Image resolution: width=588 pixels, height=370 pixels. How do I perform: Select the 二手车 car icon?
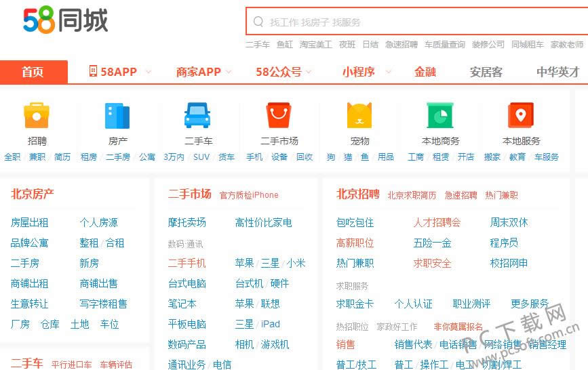point(198,115)
